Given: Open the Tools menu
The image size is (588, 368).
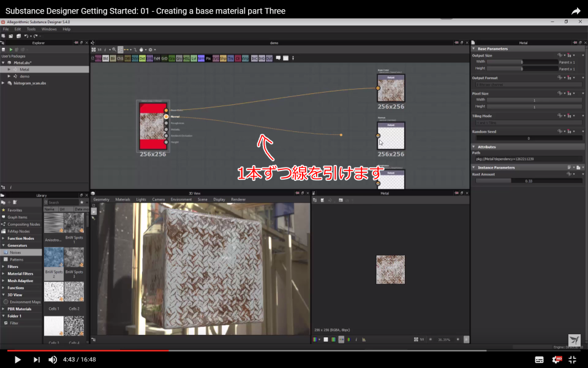Looking at the screenshot, I should coord(31,29).
